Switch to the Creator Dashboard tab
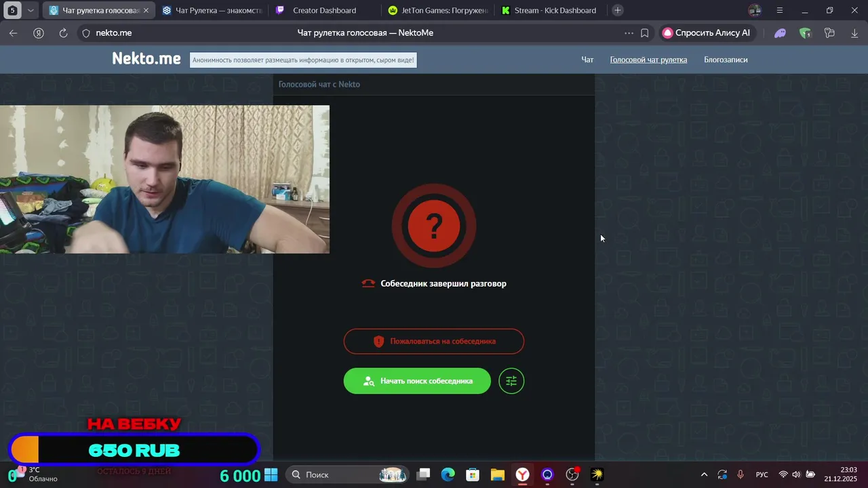The height and width of the screenshot is (488, 868). (324, 10)
